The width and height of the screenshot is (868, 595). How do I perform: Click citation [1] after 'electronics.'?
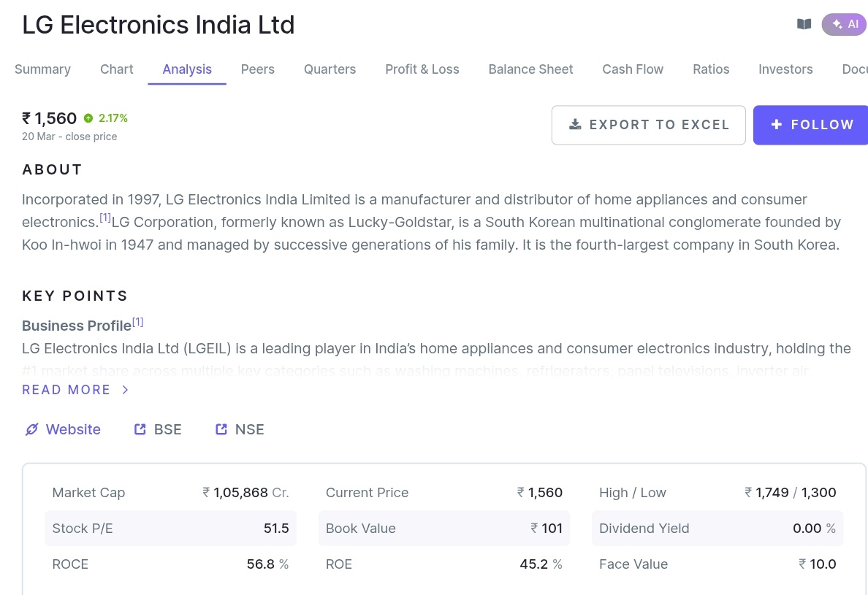point(105,218)
